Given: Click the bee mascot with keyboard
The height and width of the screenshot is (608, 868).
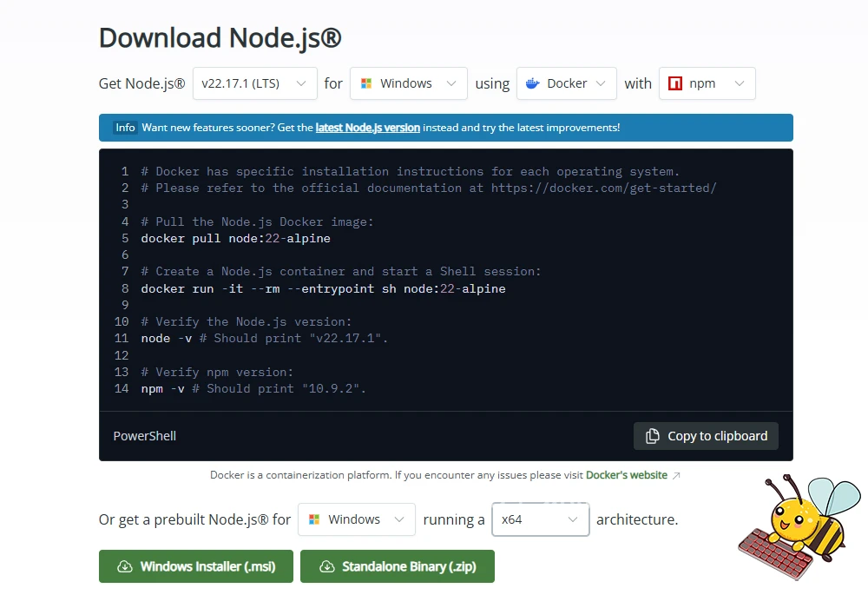Looking at the screenshot, I should pyautogui.click(x=799, y=526).
